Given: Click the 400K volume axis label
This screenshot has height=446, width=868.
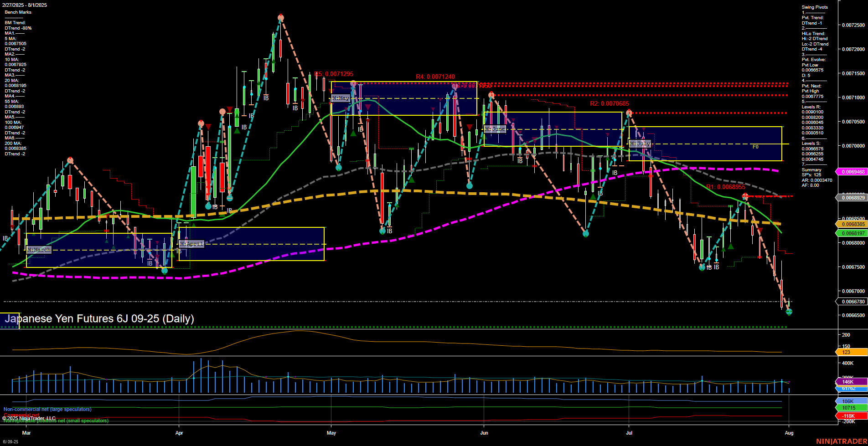Looking at the screenshot, I should 848,363.
